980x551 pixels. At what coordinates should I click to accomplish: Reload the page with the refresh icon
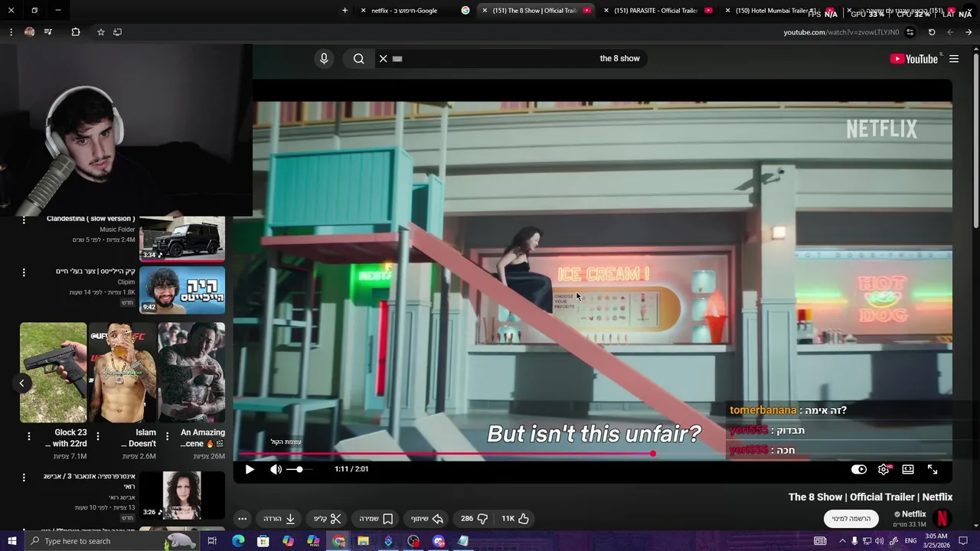pos(932,32)
